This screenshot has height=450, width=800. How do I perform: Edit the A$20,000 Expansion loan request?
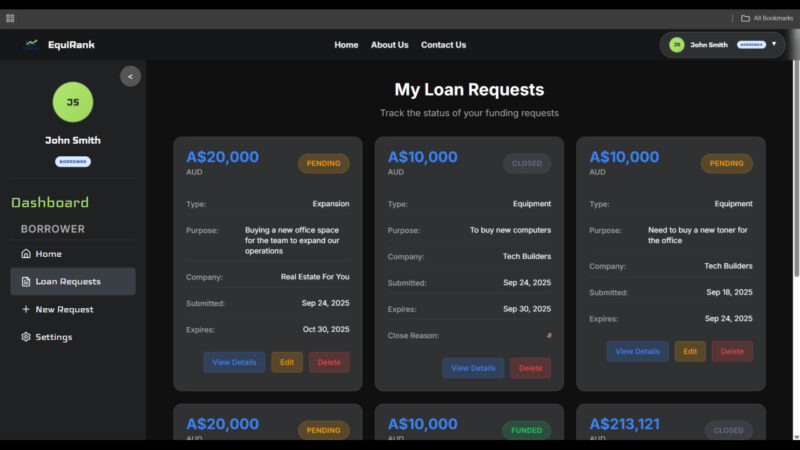(287, 362)
